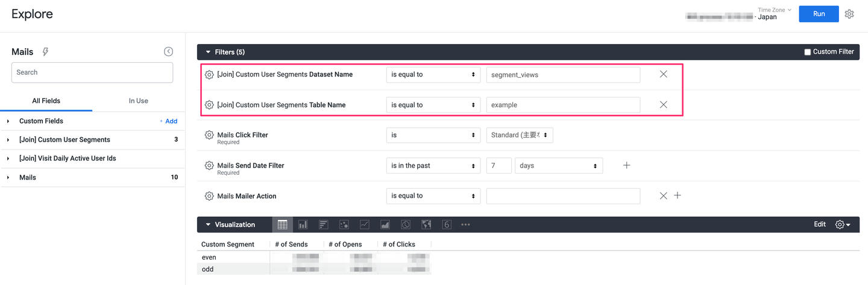Switch to column chart visualization
The height and width of the screenshot is (285, 868).
303,225
